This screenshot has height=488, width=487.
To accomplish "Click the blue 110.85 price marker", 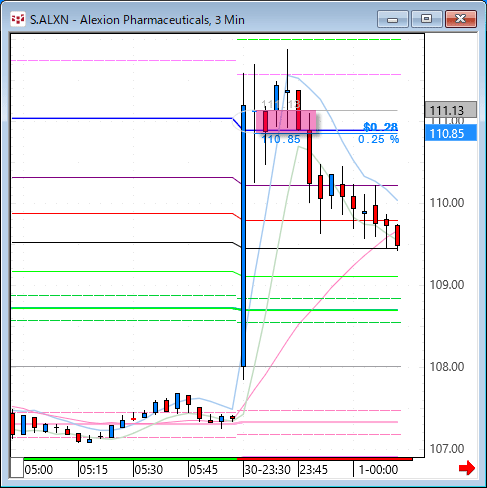I will point(451,133).
